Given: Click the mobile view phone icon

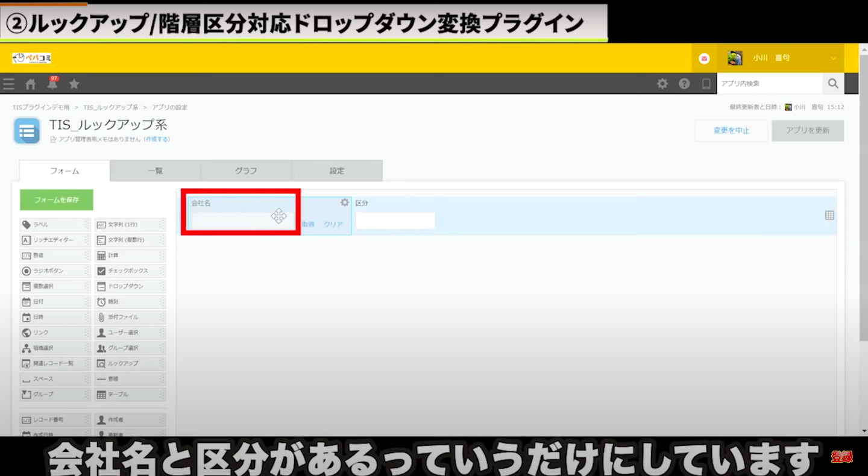Looking at the screenshot, I should click(706, 84).
